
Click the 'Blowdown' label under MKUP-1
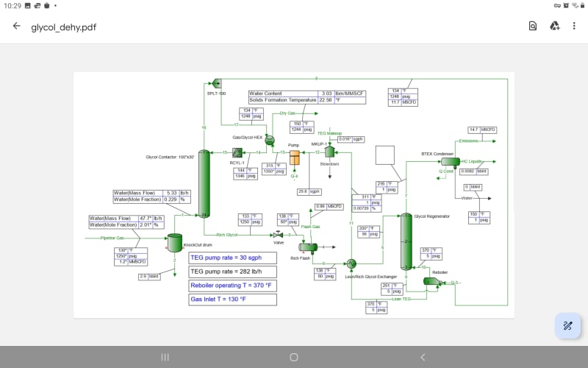tap(329, 164)
